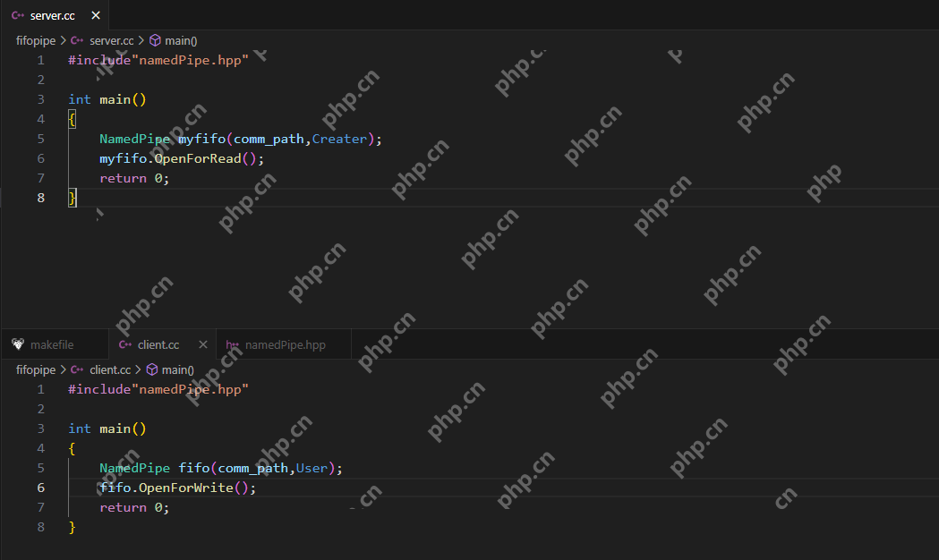Click line number 5 in the server.cc gutter
The height and width of the screenshot is (560, 939).
(41, 139)
